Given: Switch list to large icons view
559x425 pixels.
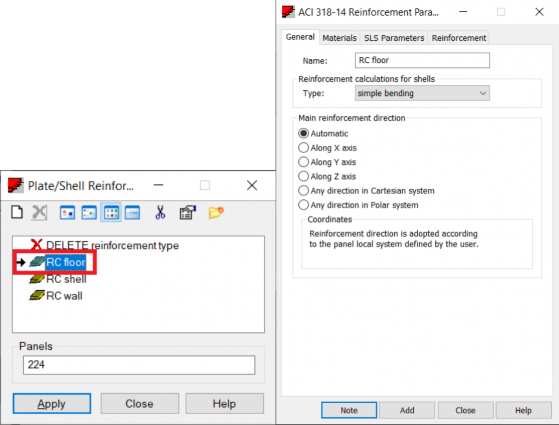Looking at the screenshot, I should point(67,213).
